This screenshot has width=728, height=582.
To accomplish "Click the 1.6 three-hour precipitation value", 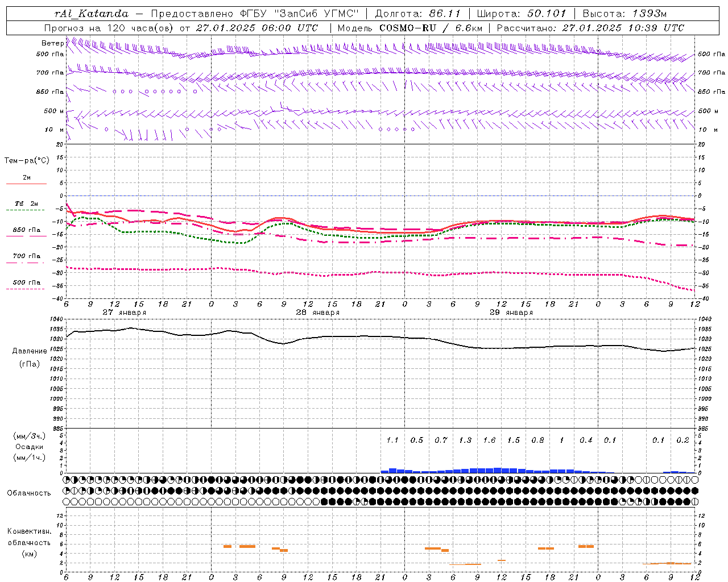I will [490, 440].
